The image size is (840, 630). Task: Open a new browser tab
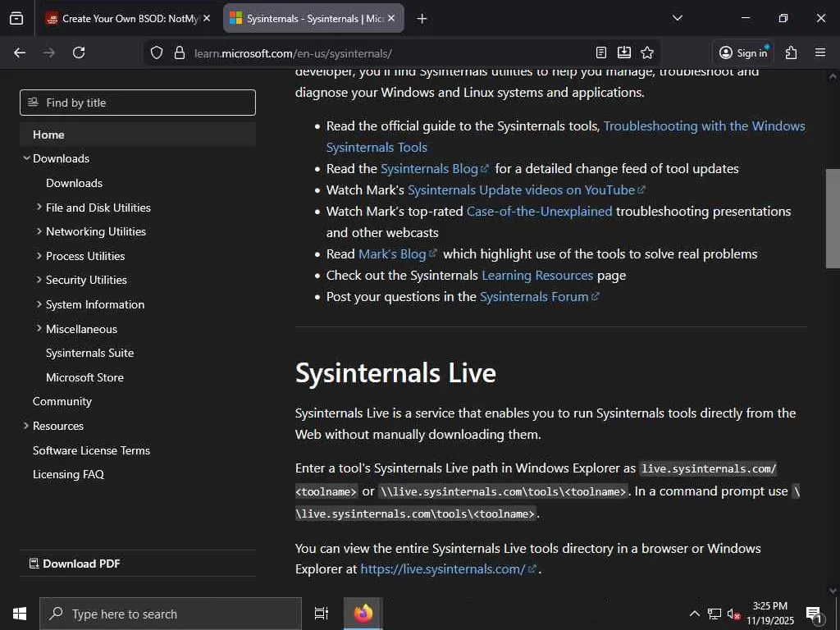422,19
